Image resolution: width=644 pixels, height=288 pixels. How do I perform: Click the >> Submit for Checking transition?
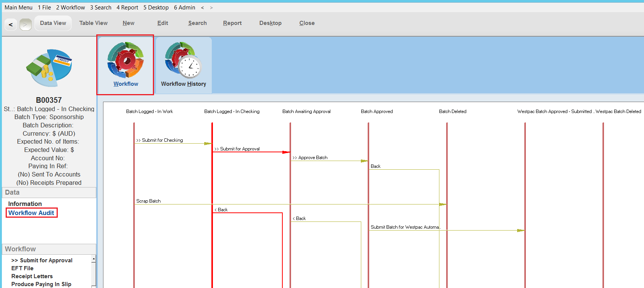coord(160,140)
